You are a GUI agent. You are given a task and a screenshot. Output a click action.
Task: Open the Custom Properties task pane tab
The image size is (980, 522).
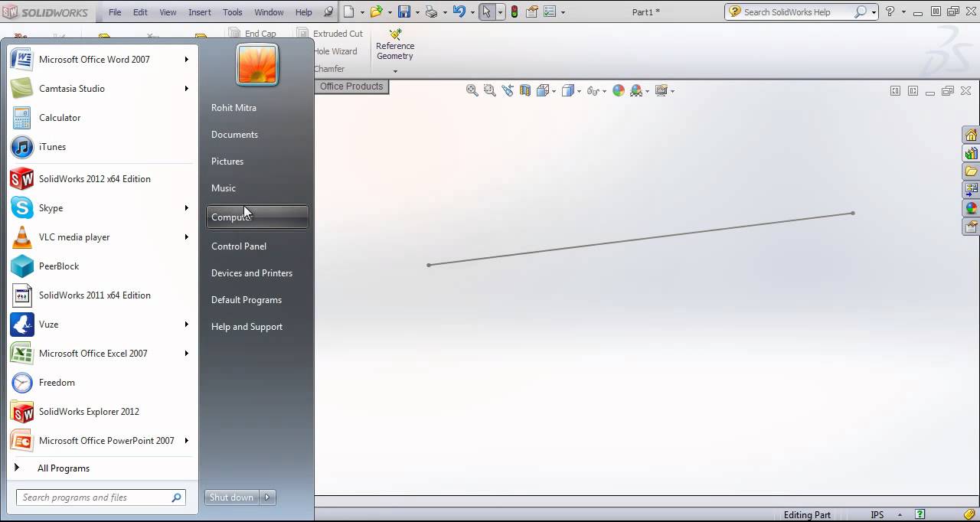[x=971, y=227]
